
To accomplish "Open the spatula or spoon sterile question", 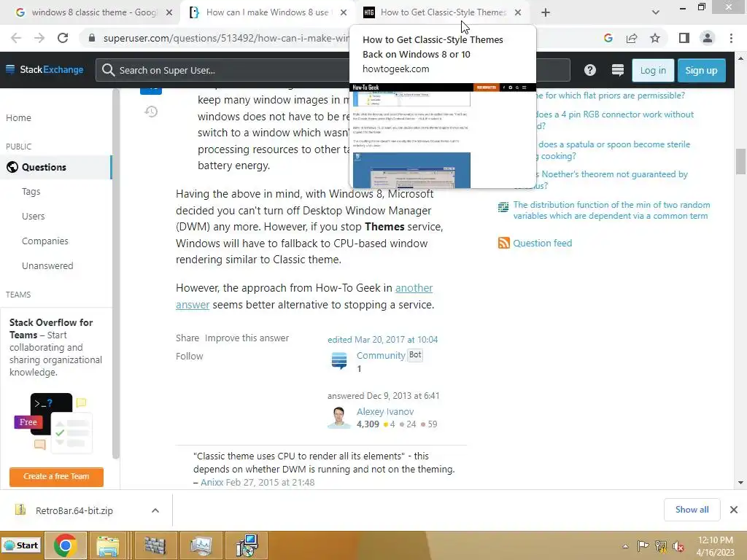I will pos(614,144).
